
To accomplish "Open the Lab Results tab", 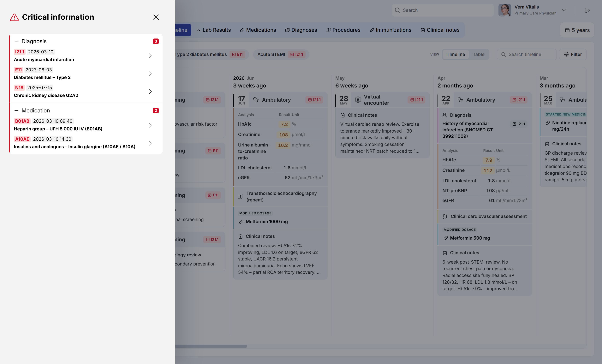I will [213, 30].
